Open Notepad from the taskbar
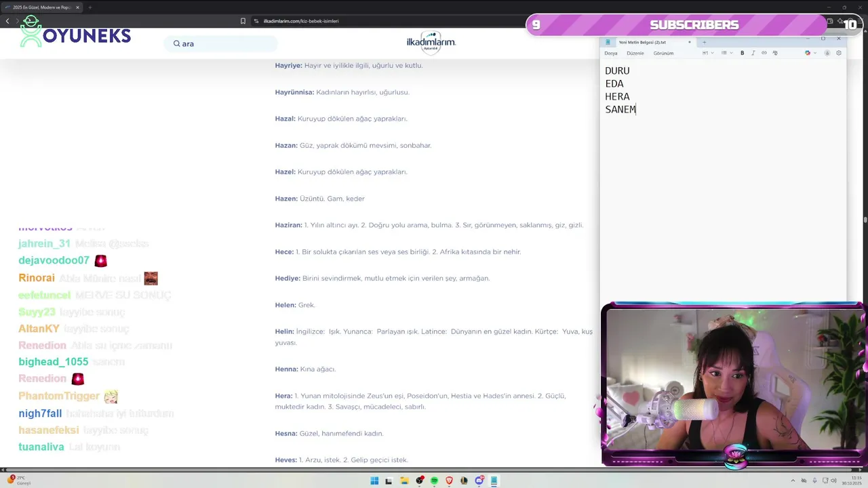The width and height of the screenshot is (868, 488). click(494, 481)
